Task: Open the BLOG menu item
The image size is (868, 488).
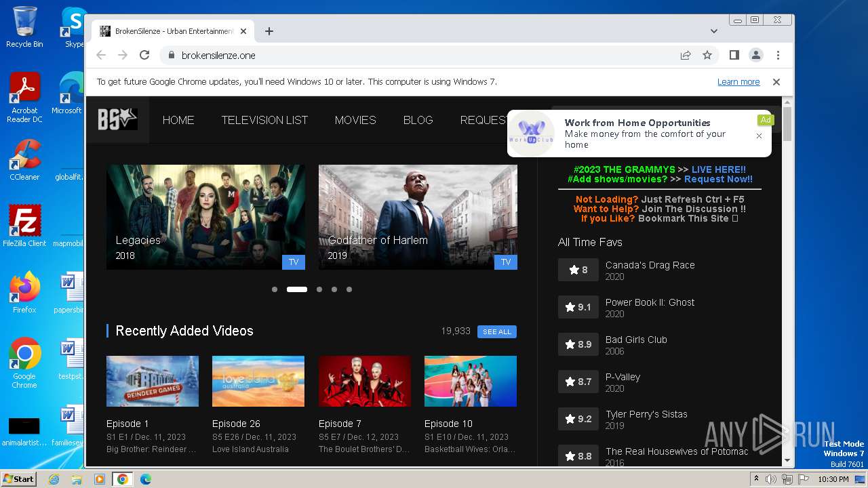Action: pyautogui.click(x=418, y=120)
